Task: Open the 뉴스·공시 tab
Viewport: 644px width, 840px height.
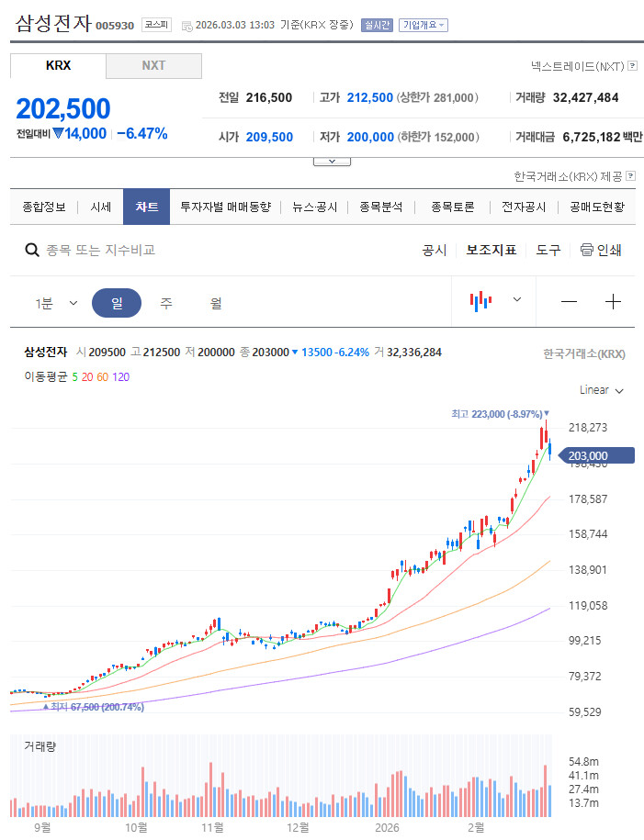Action: 315,207
